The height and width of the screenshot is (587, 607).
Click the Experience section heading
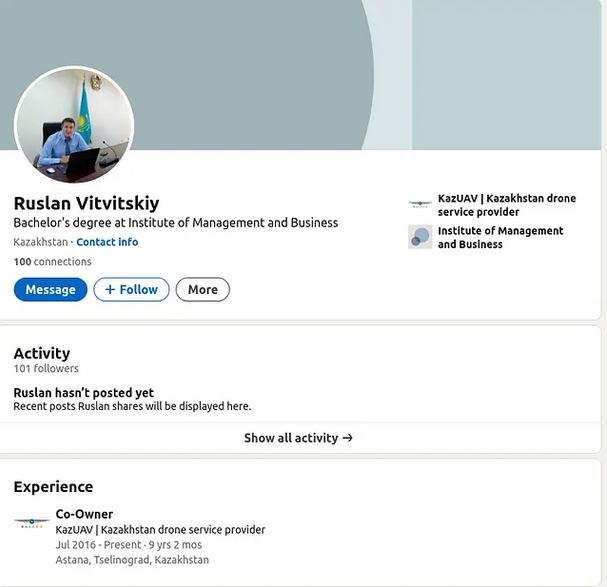(x=53, y=487)
